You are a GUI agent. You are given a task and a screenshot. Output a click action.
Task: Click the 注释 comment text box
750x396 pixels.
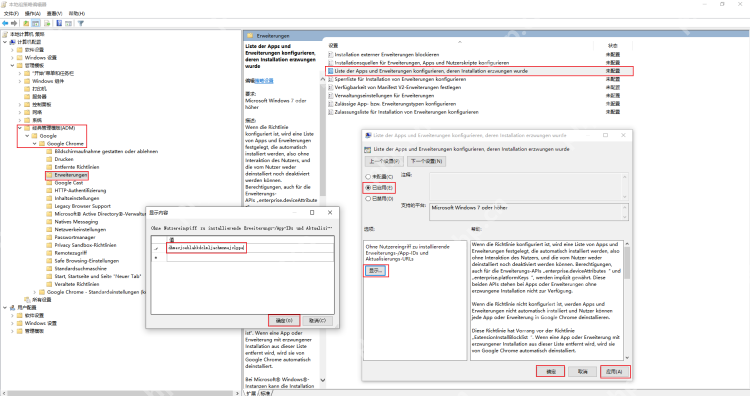pos(529,187)
